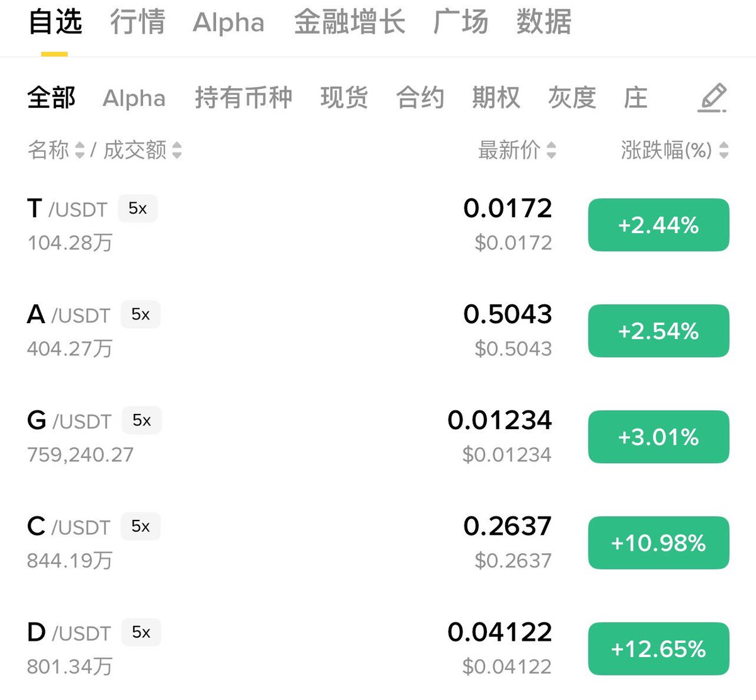Screen dimensions: 756x700
Task: Open the A/USDT trading pair row
Action: [378, 331]
